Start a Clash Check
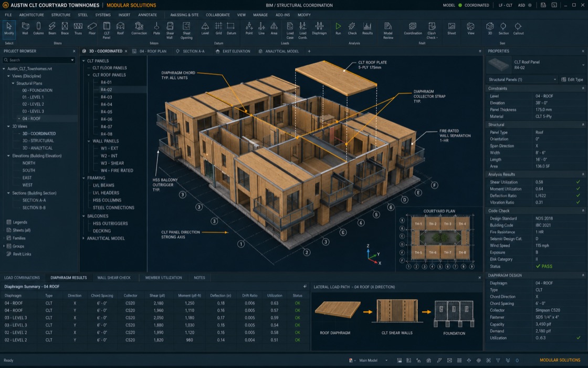588x368 pixels. pos(432,30)
